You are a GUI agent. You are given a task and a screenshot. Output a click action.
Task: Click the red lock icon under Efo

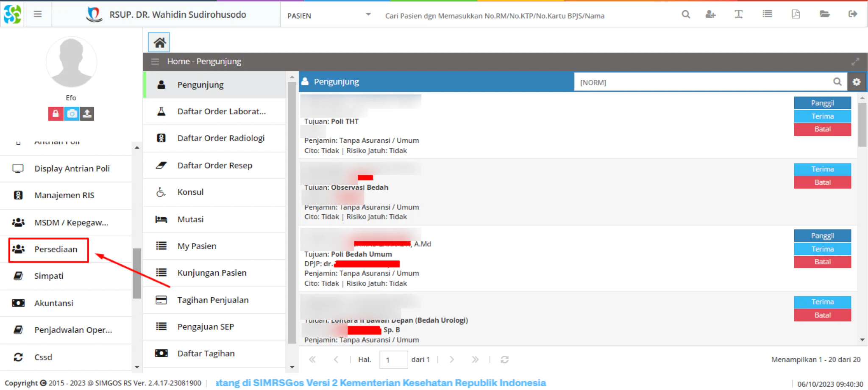pyautogui.click(x=56, y=113)
